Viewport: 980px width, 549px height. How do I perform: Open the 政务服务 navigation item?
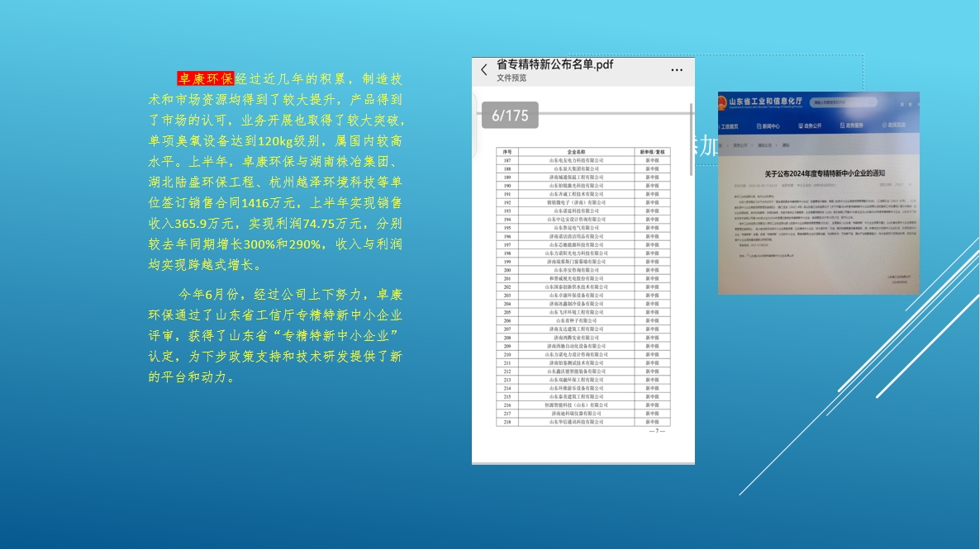(851, 125)
